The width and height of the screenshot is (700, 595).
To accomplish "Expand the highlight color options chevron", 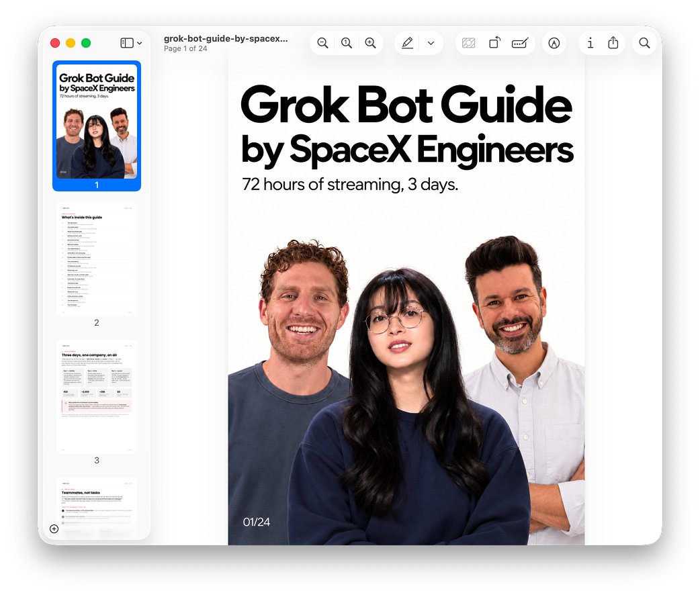I will point(431,43).
